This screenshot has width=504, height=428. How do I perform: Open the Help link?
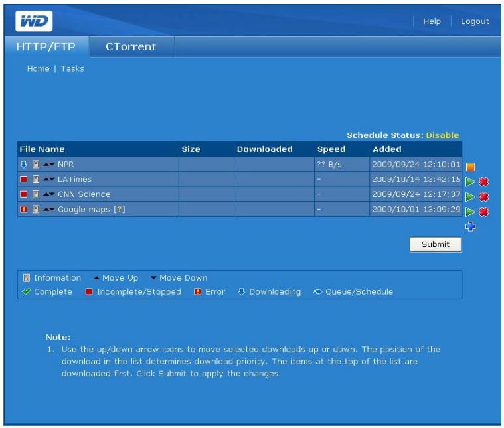pos(432,21)
